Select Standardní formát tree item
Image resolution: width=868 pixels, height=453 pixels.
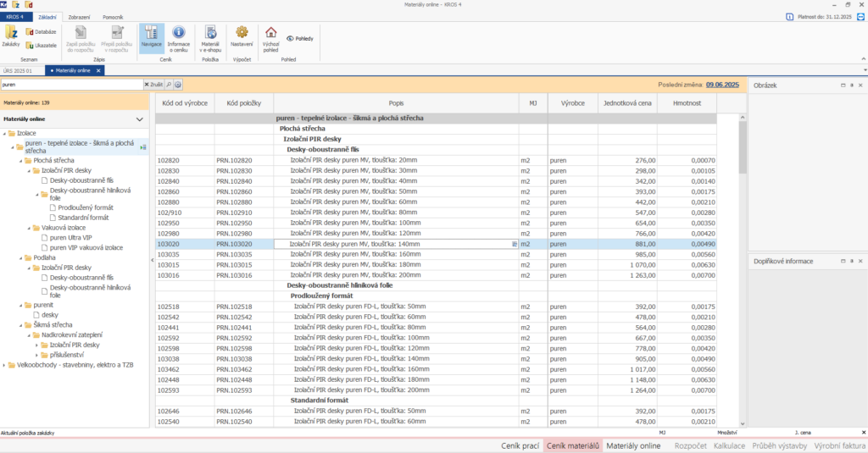83,218
